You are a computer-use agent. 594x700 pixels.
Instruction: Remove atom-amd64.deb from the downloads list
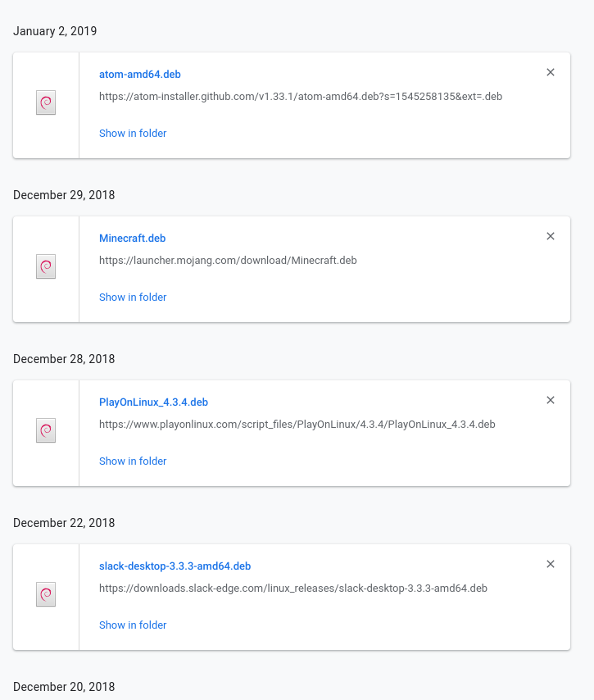pos(551,72)
